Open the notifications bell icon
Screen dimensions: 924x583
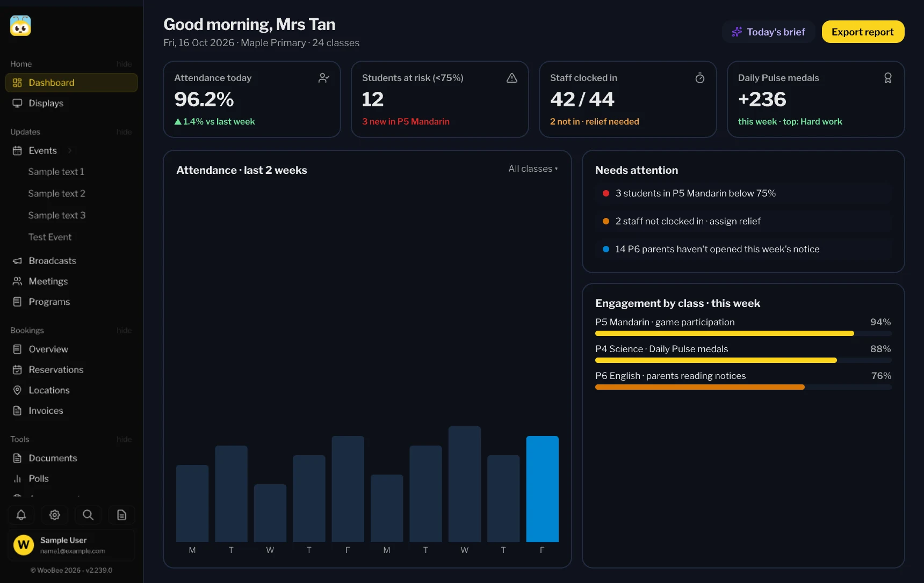click(x=21, y=515)
